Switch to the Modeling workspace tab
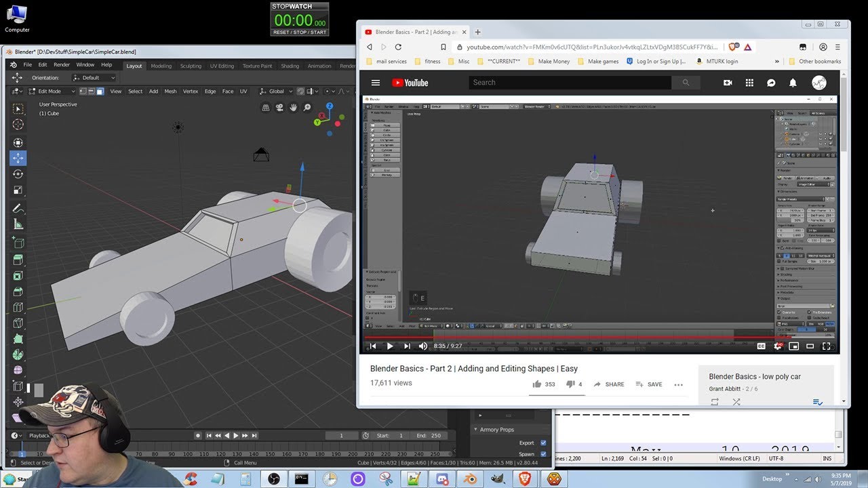 [161, 66]
